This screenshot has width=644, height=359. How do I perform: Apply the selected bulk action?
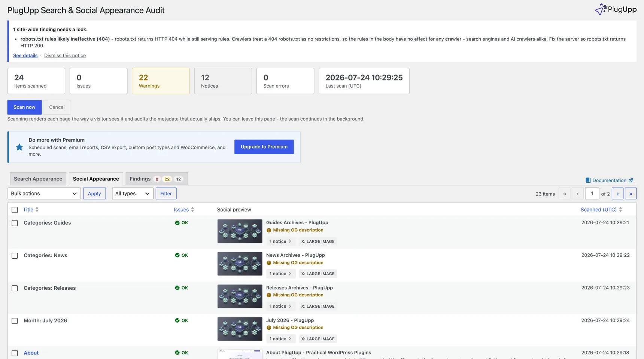(x=94, y=194)
